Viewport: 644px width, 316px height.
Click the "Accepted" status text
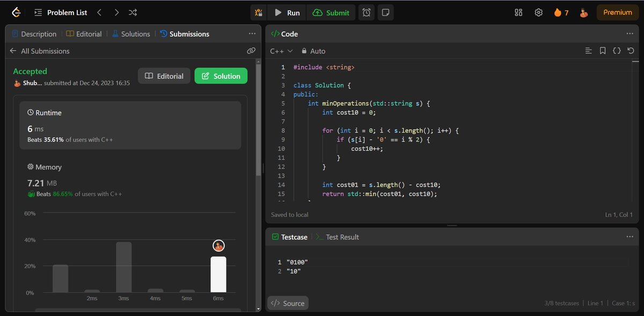pyautogui.click(x=30, y=71)
